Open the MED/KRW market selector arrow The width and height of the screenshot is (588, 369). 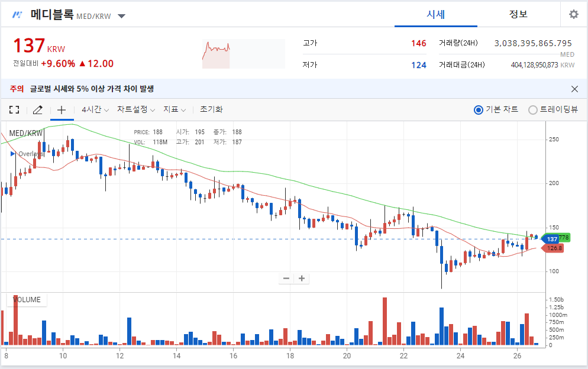coord(121,16)
